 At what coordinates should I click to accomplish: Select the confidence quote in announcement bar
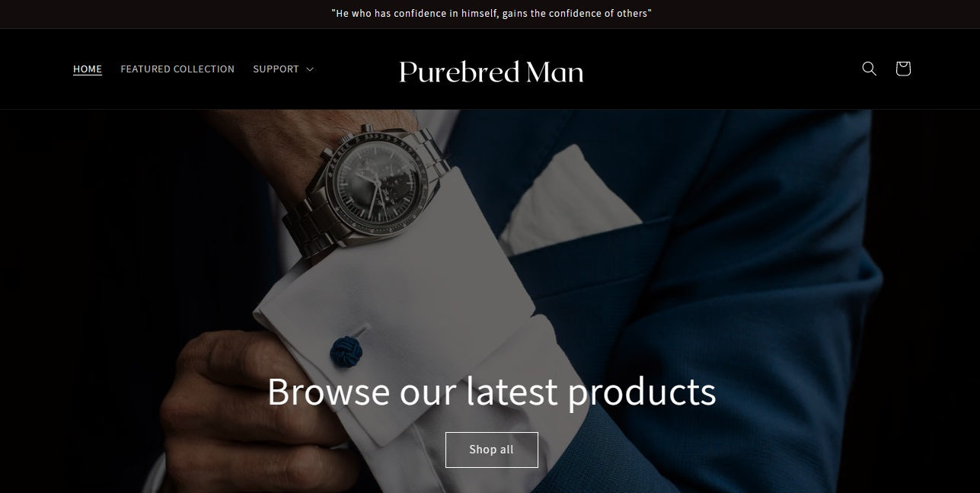coord(491,14)
